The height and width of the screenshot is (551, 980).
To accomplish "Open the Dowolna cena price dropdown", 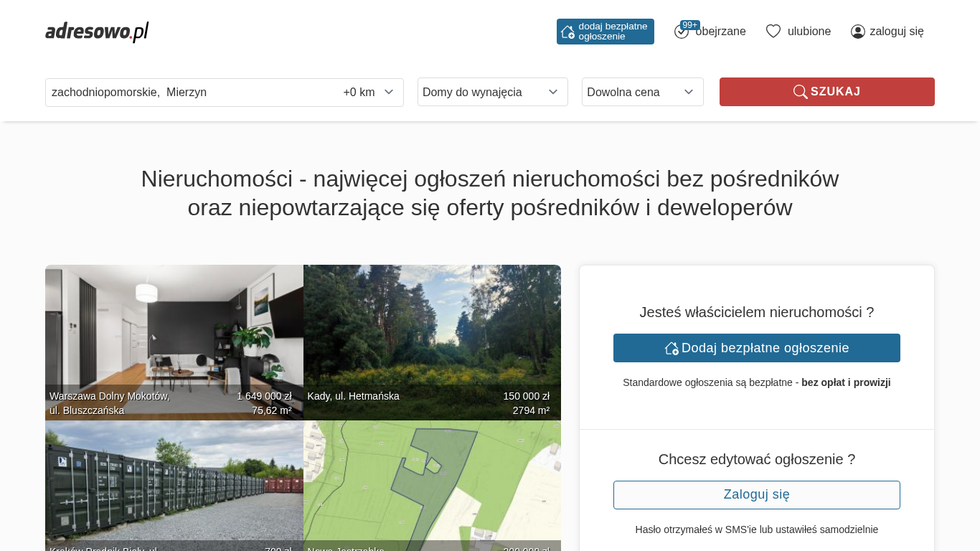I will click(x=642, y=92).
